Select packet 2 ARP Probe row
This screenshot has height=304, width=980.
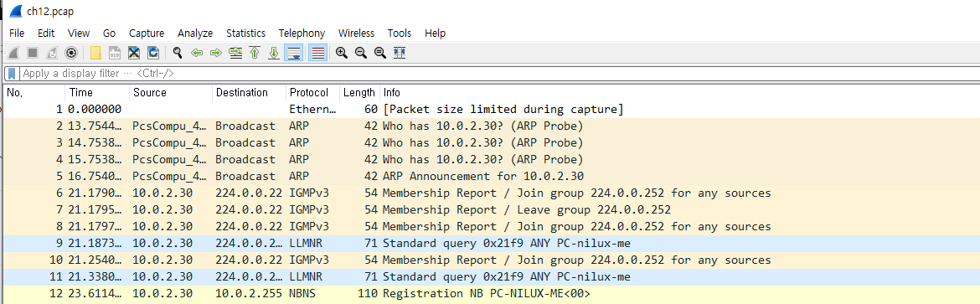click(x=491, y=126)
